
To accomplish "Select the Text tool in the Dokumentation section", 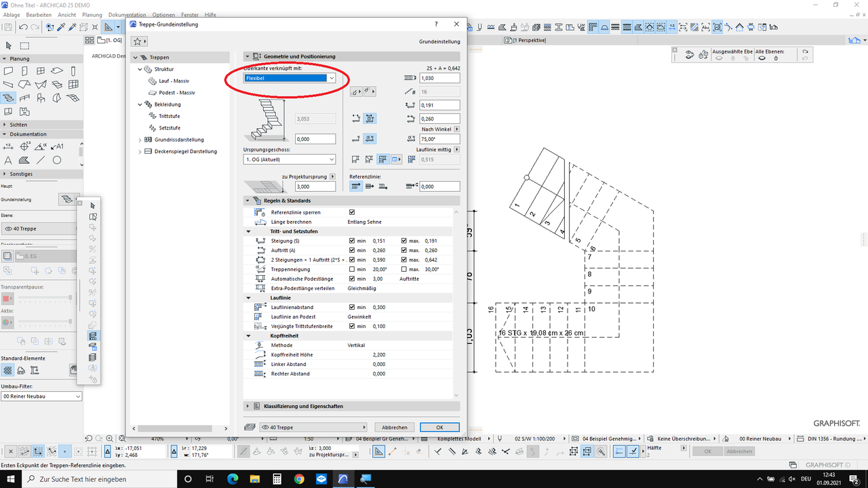I will 7,159.
